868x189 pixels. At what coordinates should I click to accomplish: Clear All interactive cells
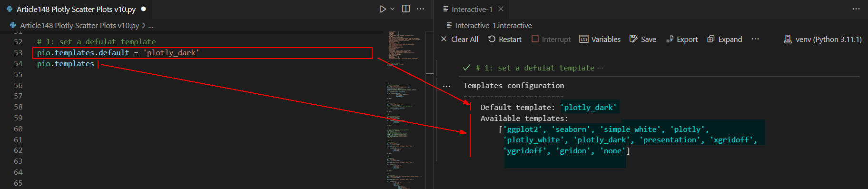[459, 39]
